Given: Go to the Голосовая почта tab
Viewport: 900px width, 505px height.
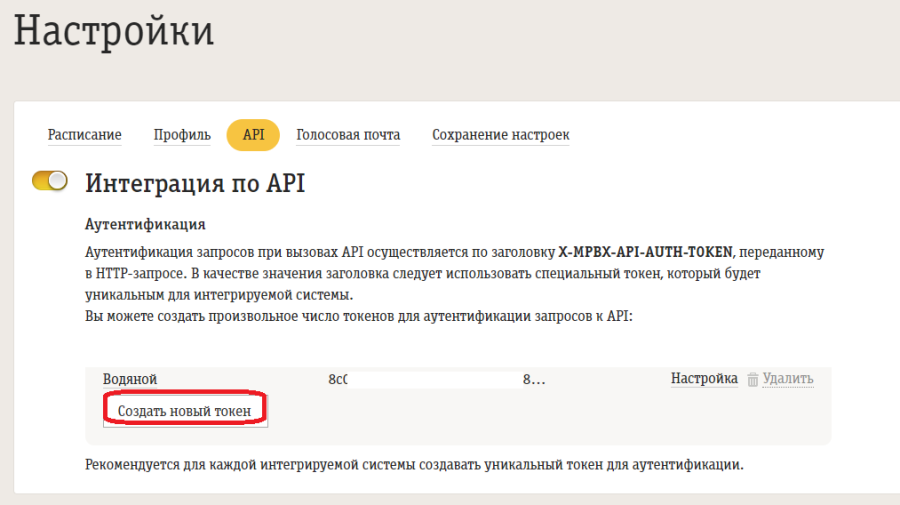Looking at the screenshot, I should (348, 135).
